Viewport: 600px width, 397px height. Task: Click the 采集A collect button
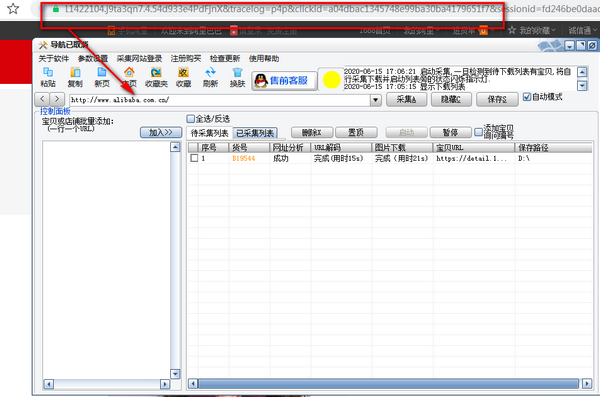pos(406,100)
